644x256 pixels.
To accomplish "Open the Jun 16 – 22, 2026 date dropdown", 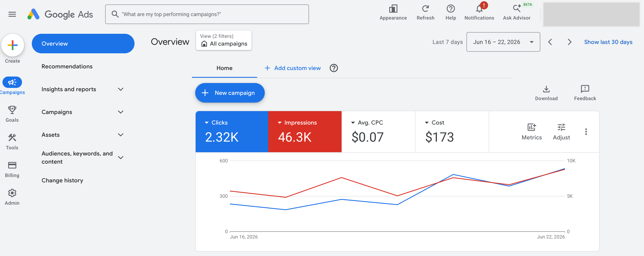I will point(503,42).
